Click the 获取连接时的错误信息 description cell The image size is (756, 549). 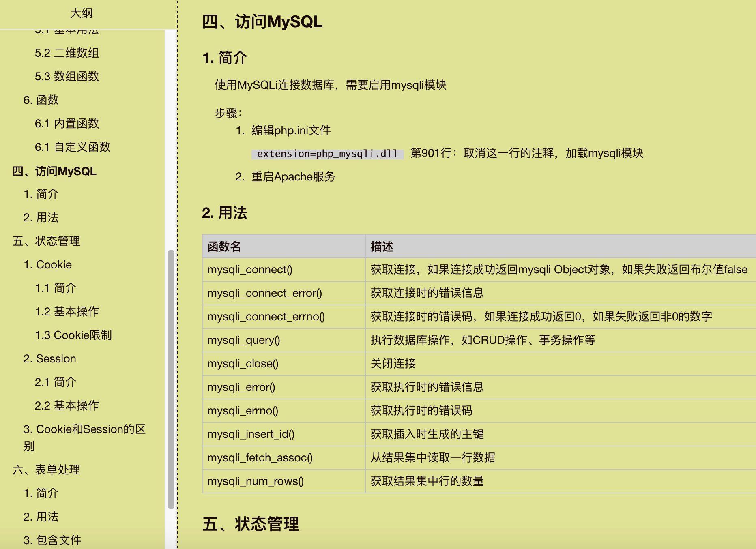pos(561,293)
